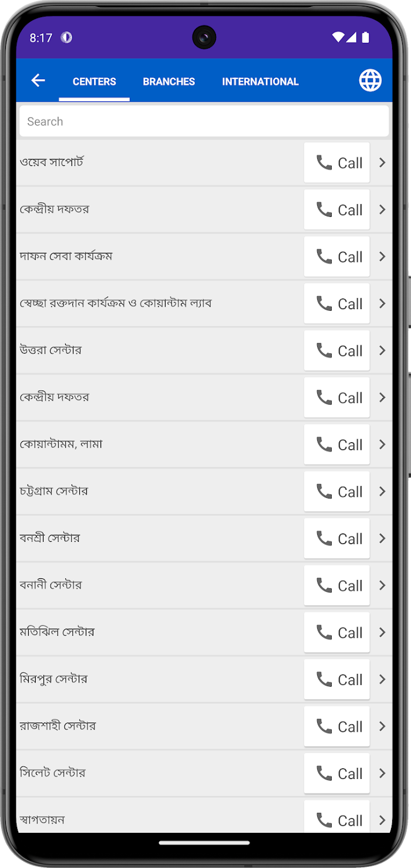
Task: Tap phone icon for মতিঝিল সেন্টার
Action: coord(324,632)
